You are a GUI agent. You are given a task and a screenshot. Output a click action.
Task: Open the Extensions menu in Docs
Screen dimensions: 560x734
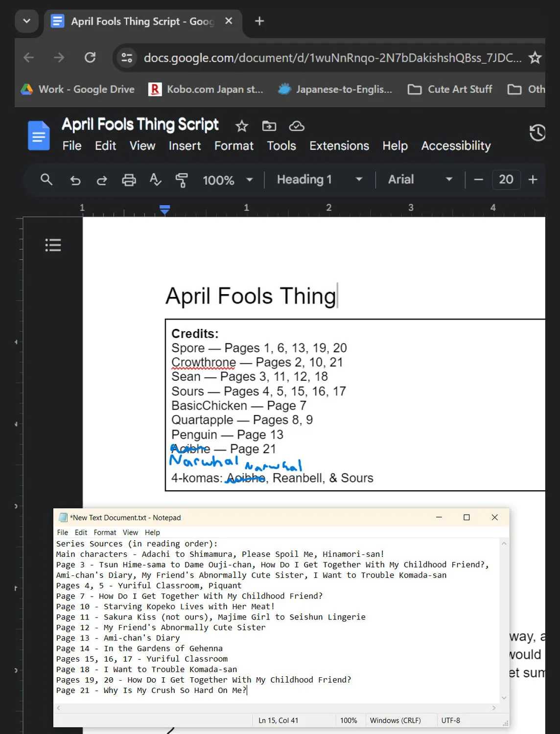click(x=339, y=146)
